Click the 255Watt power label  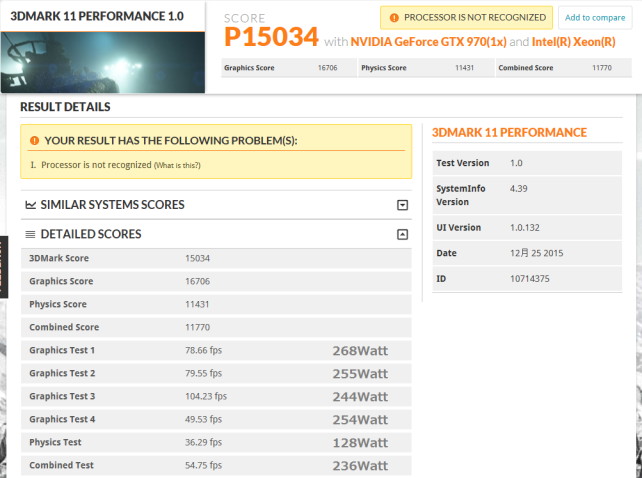(x=360, y=374)
